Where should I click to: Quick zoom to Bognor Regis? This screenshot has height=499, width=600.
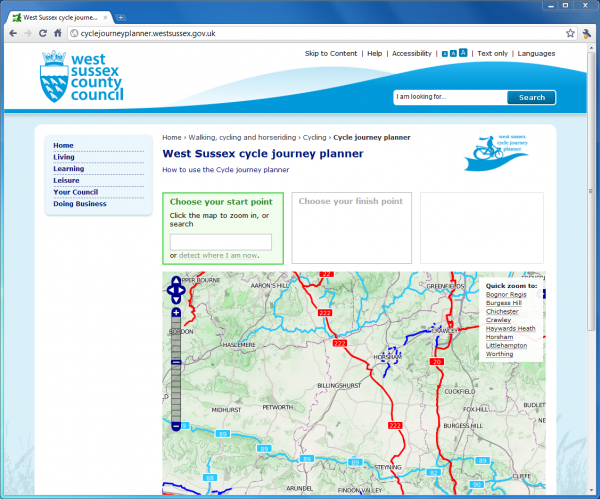pos(506,295)
